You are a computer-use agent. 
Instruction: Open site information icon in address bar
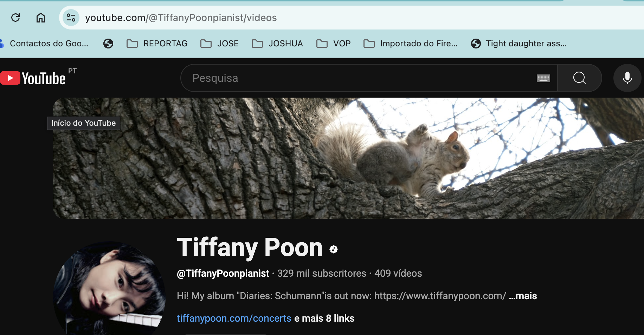(71, 18)
